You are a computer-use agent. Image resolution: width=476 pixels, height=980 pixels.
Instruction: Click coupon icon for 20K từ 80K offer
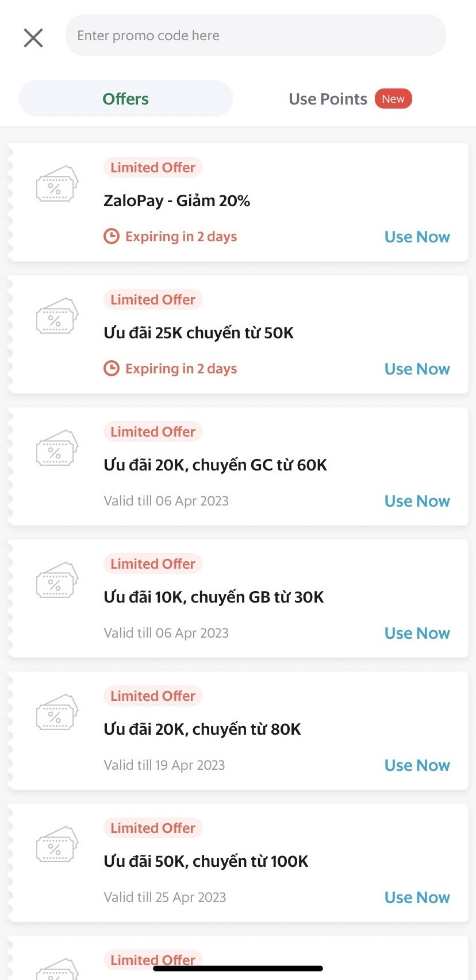pos(56,713)
